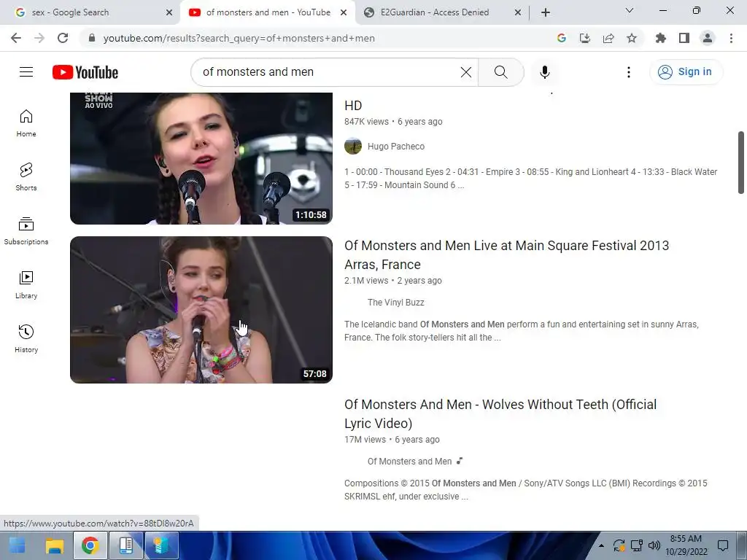
Task: Open Chrome three-dot menu
Action: coord(731,38)
